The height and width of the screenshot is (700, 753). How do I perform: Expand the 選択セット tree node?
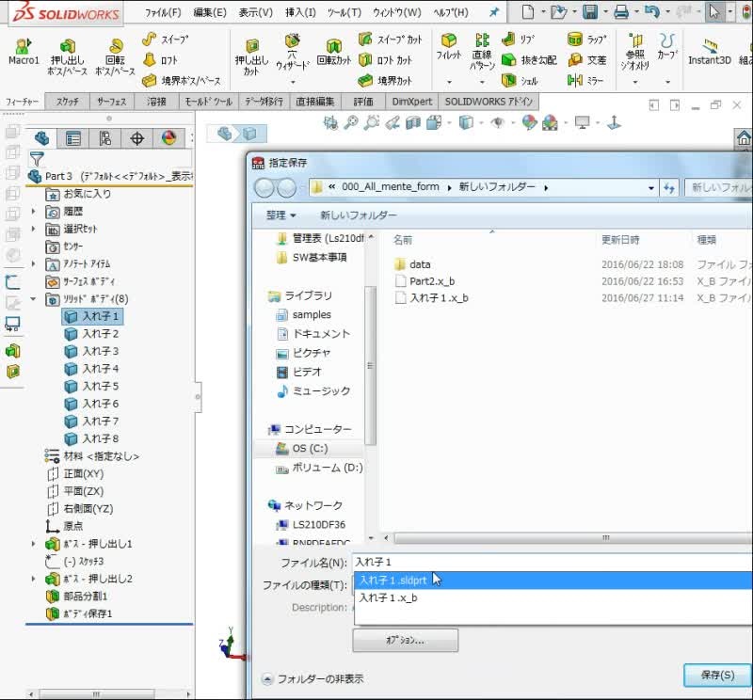pyautogui.click(x=33, y=229)
